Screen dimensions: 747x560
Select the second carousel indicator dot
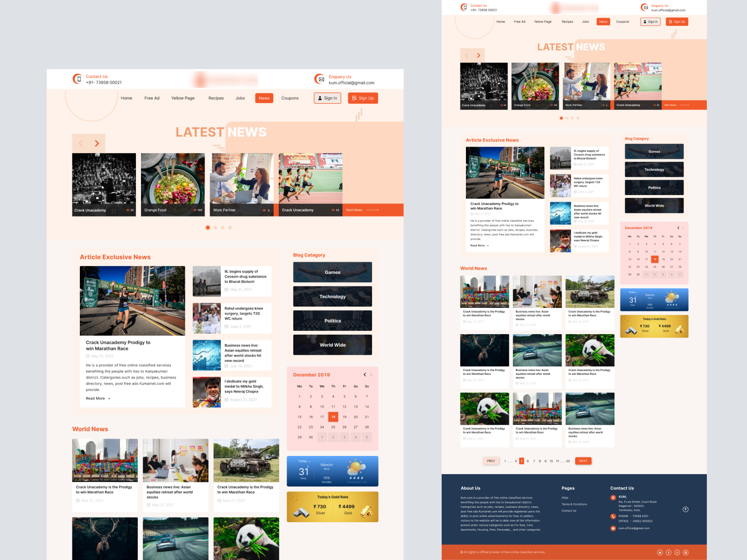click(215, 228)
